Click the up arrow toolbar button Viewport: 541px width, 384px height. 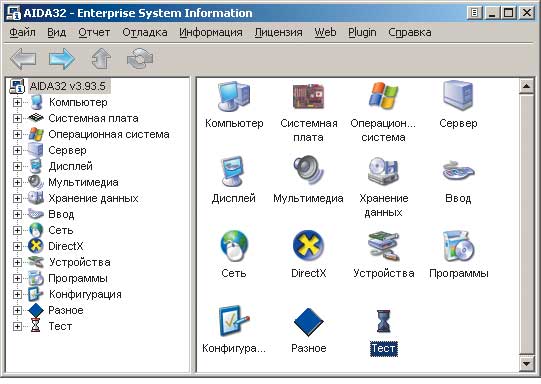[x=101, y=58]
